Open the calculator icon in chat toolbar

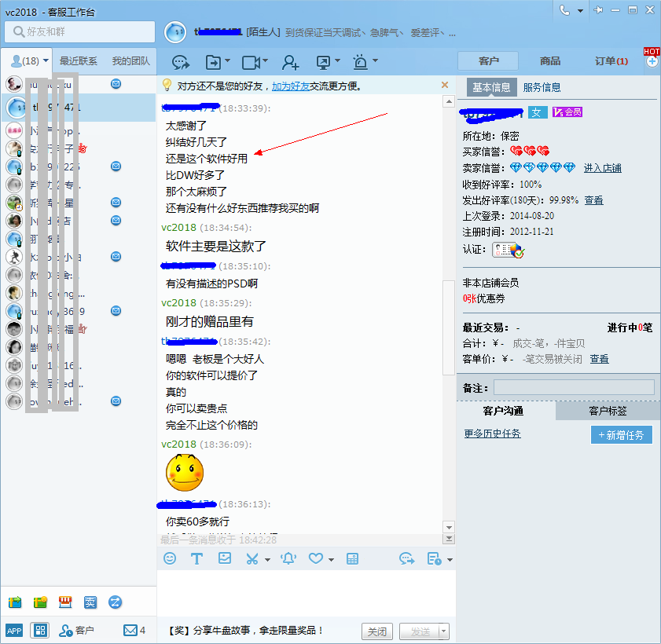(x=352, y=558)
